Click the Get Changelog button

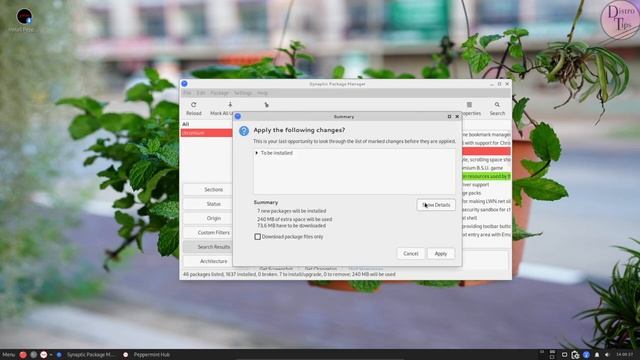coord(320,268)
